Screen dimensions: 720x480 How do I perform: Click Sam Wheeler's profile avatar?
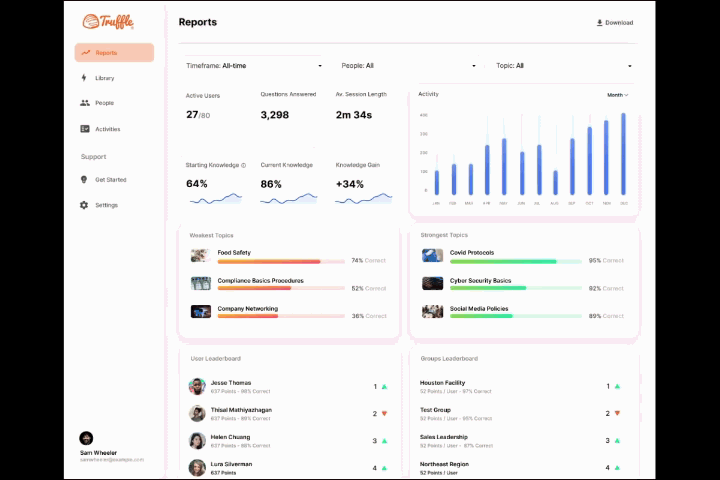tap(86, 438)
